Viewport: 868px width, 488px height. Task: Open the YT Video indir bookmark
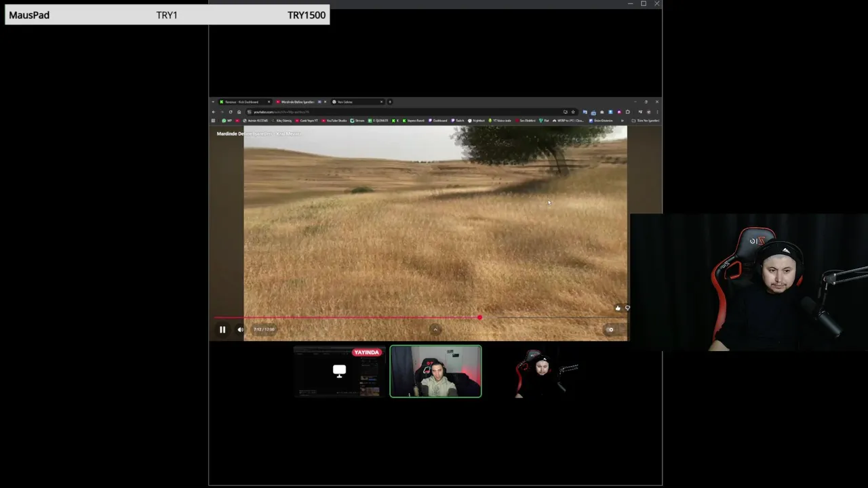(x=500, y=121)
